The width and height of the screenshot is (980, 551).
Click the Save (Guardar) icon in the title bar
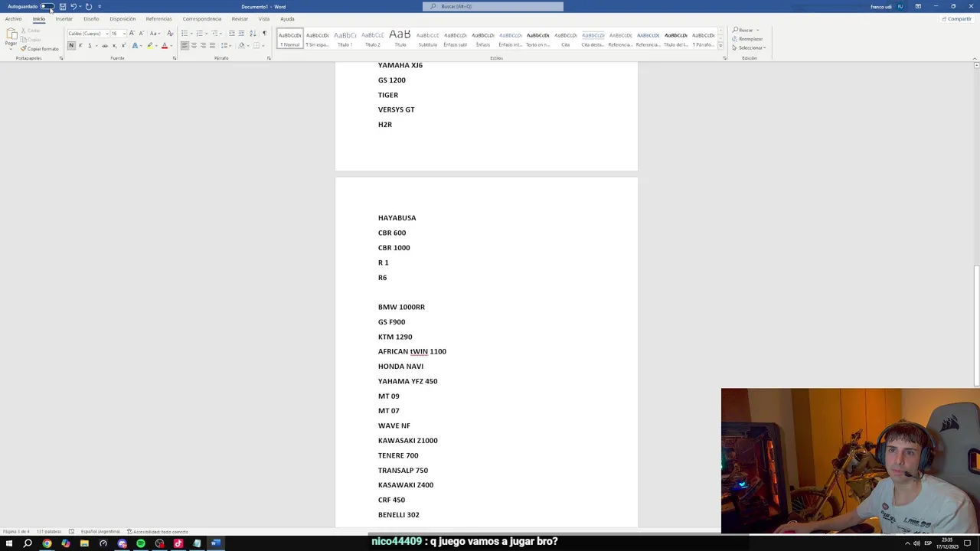[63, 6]
